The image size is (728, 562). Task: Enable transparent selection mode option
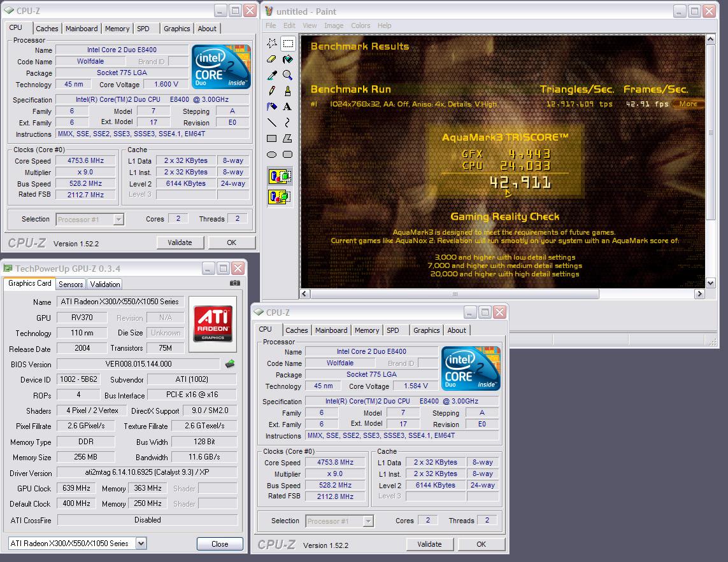pyautogui.click(x=280, y=197)
